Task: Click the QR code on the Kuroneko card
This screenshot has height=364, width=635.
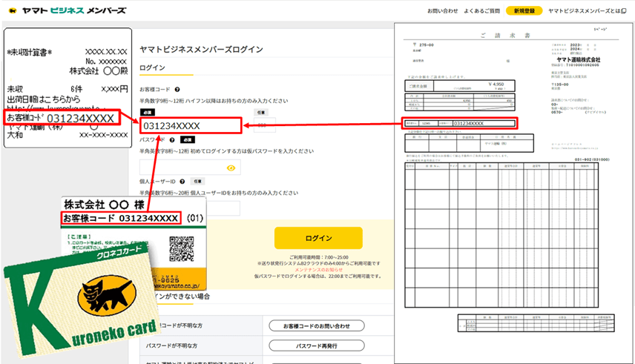Action: [182, 249]
